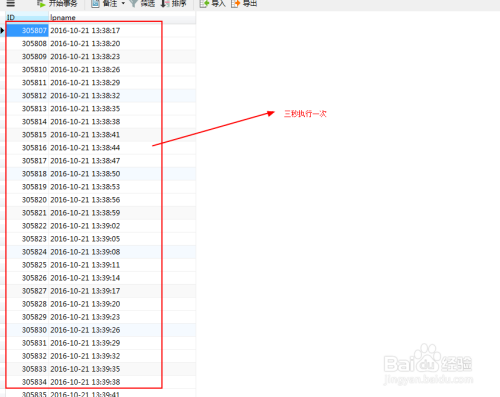Select ID cell 305819
Screen dimensions: 500x397
tap(27, 186)
